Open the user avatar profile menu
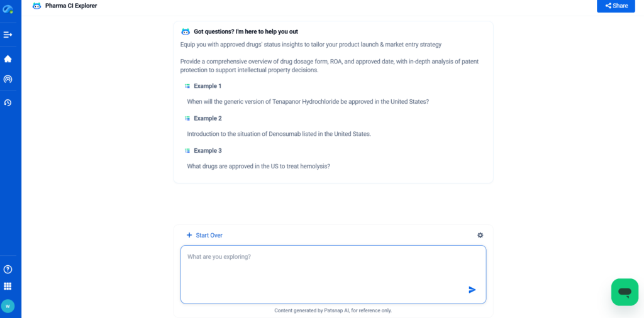644x318 pixels. tap(8, 306)
